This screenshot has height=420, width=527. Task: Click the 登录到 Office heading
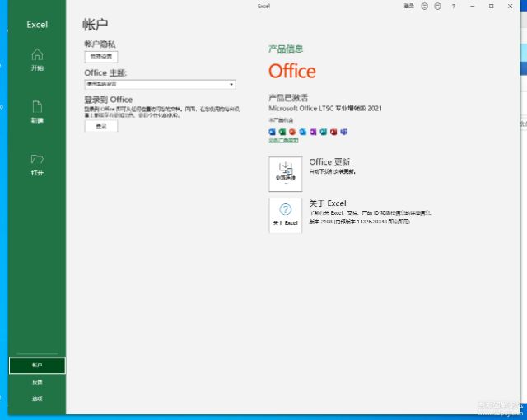[108, 100]
